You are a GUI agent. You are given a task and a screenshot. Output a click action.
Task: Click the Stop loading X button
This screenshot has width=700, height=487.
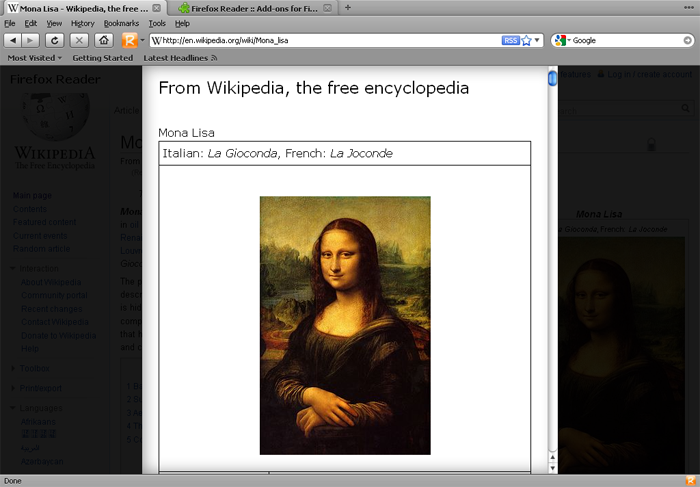[x=79, y=41]
